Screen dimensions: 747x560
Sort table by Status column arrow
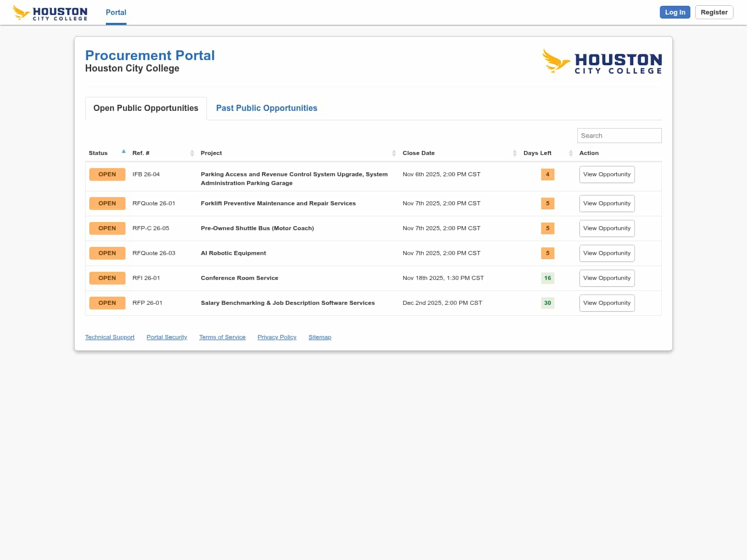(x=123, y=152)
